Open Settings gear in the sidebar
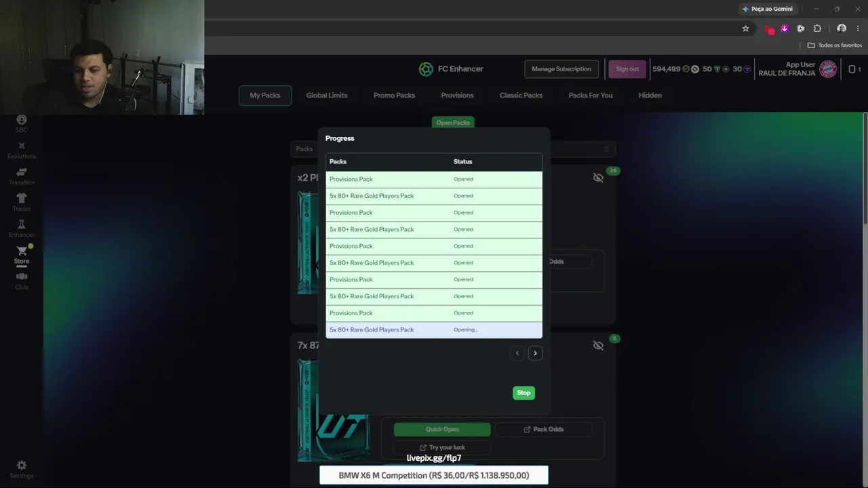Screen dimensions: 868x488 [x=22, y=469]
